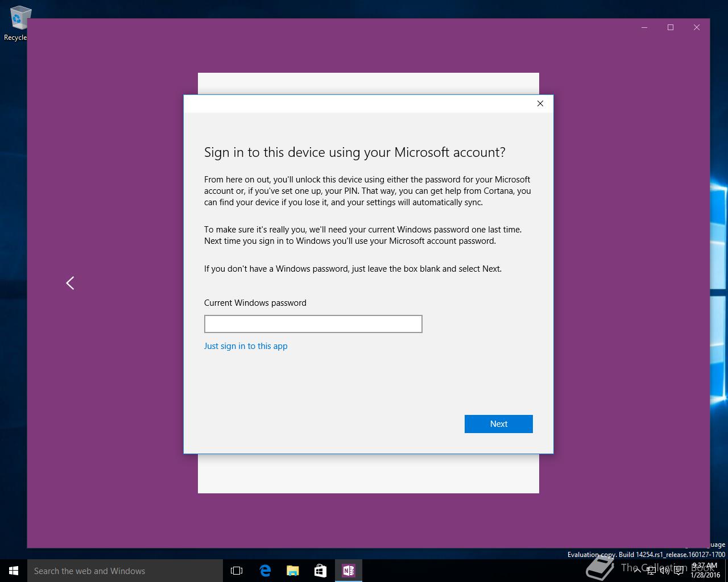Open the network status tray icon
The height and width of the screenshot is (582, 728).
(x=651, y=571)
